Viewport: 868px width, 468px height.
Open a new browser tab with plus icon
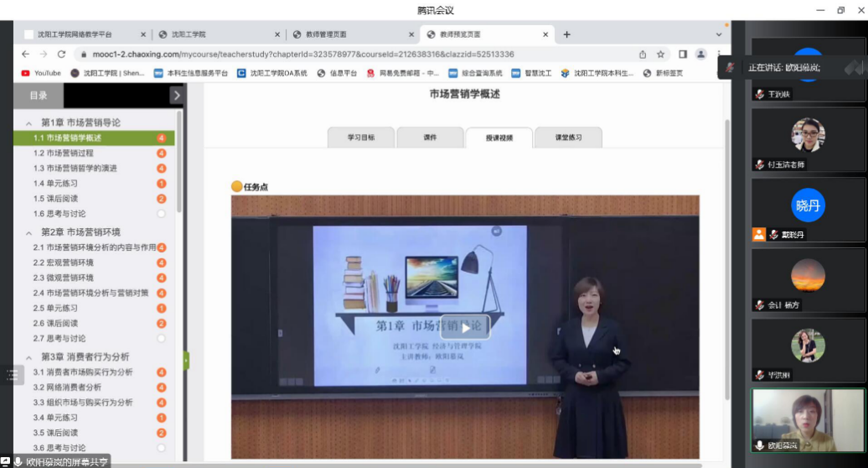tap(566, 34)
